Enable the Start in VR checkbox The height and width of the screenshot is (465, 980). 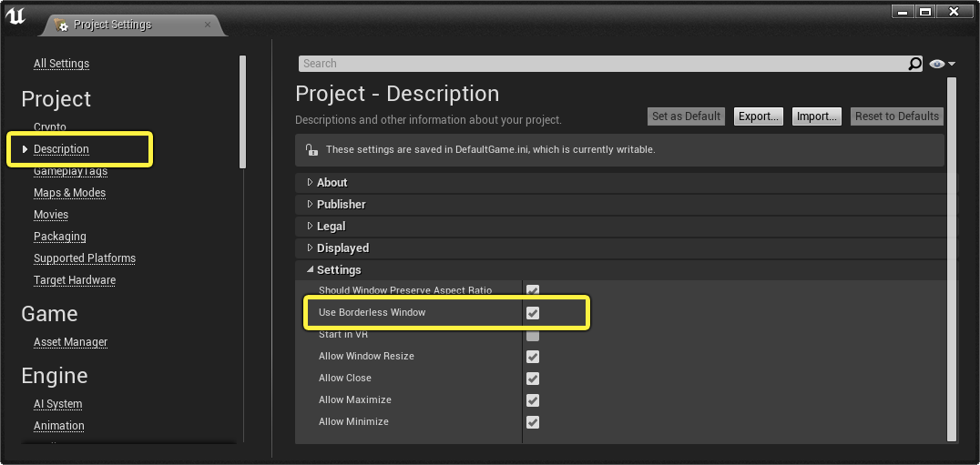(533, 335)
